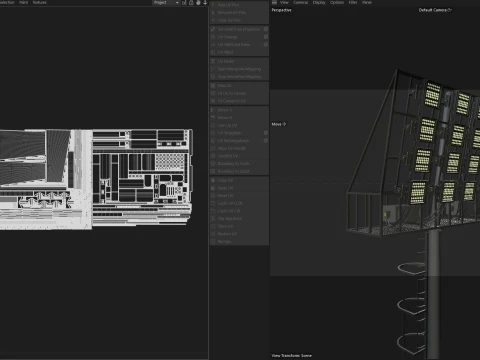Open the Selection menu in UV editor

7,2
